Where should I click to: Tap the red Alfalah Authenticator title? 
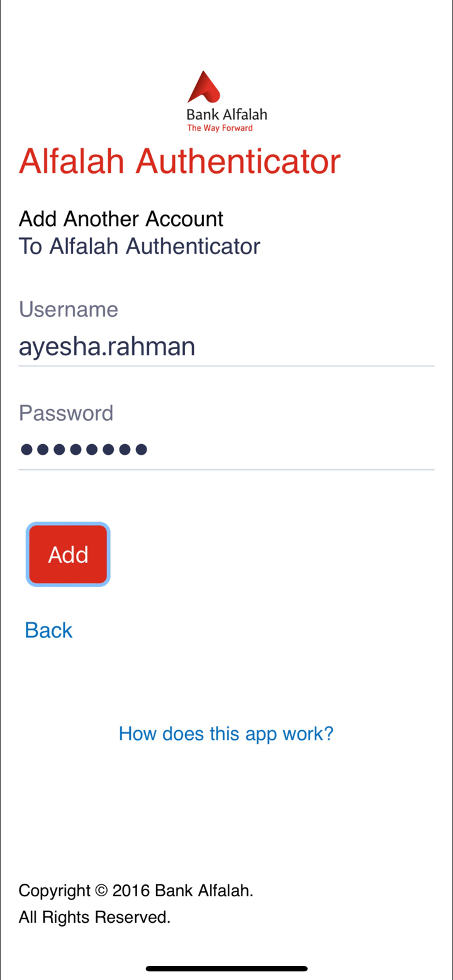[x=179, y=161]
